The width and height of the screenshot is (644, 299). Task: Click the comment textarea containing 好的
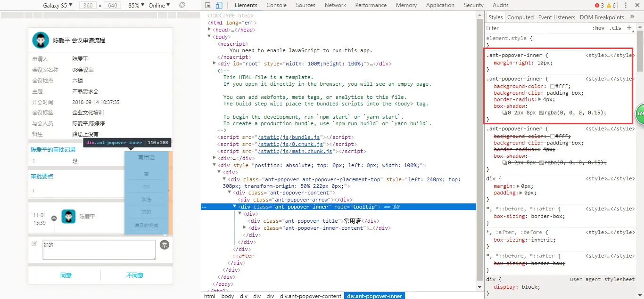pyautogui.click(x=99, y=250)
